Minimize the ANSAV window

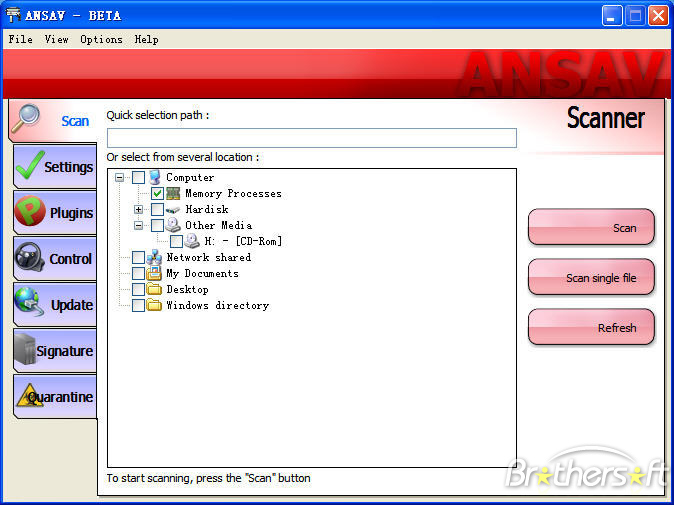click(612, 16)
